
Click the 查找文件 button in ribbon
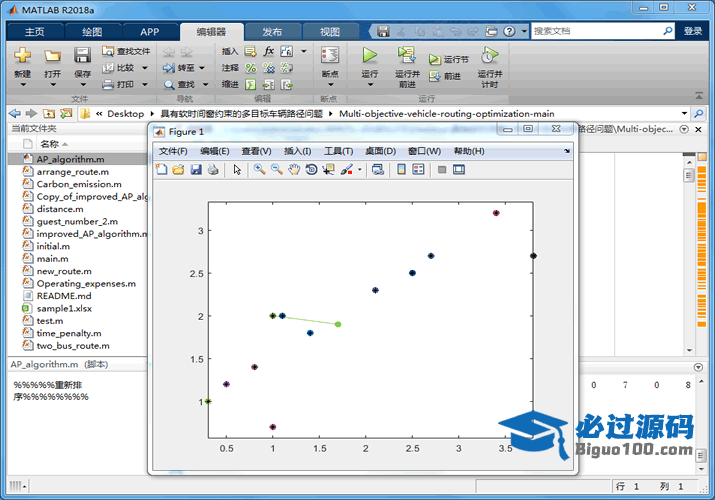tap(126, 51)
